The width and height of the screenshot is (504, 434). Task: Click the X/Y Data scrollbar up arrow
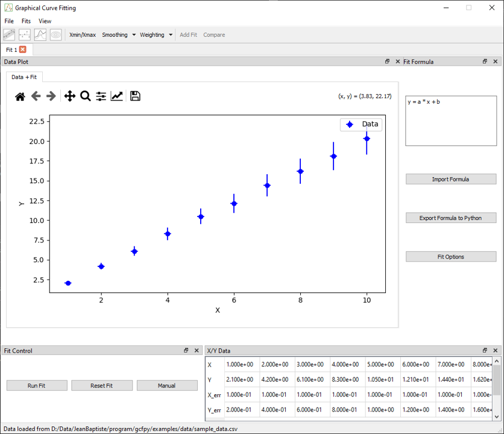[x=497, y=361]
